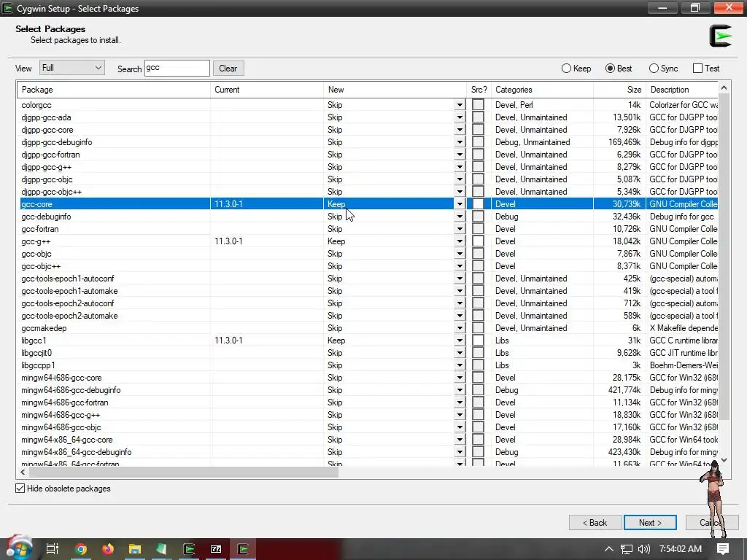The image size is (747, 560).
Task: Open the network icon in the tray
Action: (x=627, y=549)
